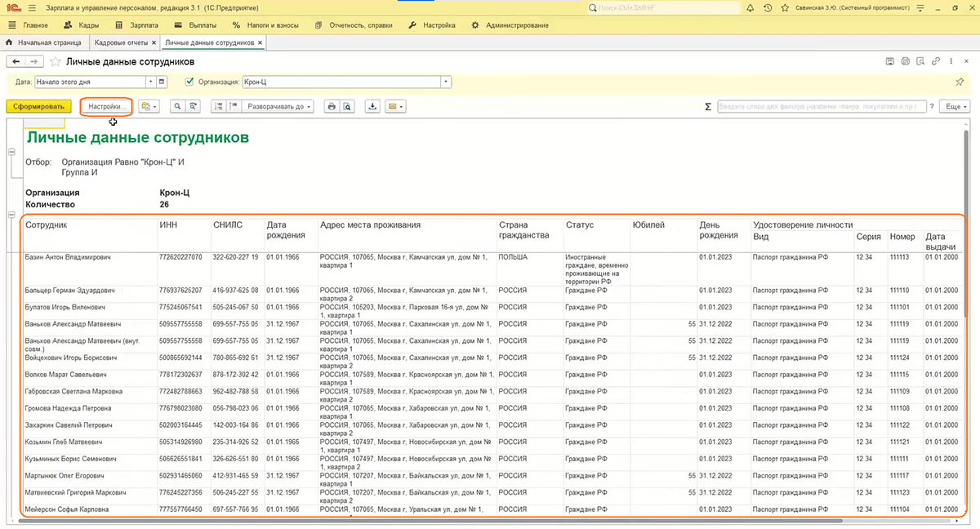Collapse the report header group toggle
980x529 pixels.
coord(11,152)
